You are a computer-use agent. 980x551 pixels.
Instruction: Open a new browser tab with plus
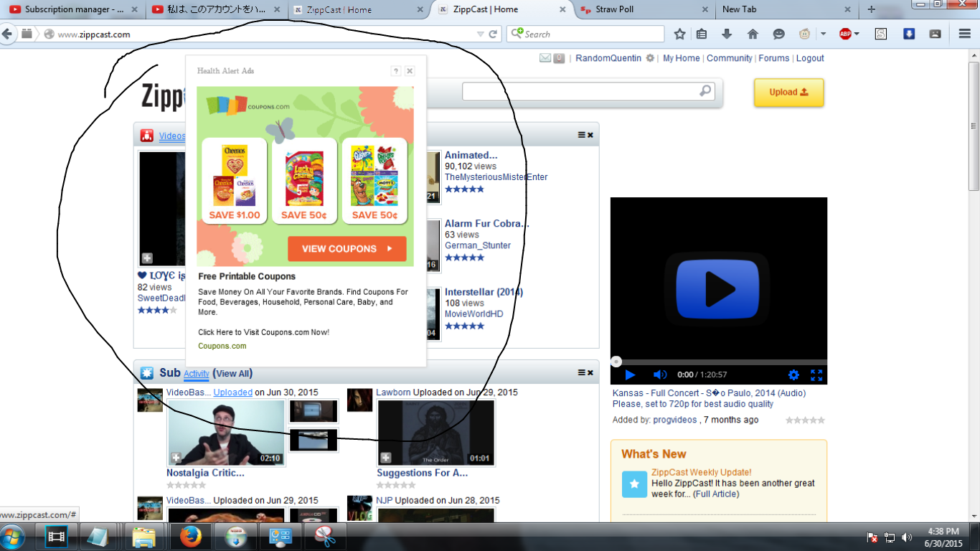click(x=872, y=9)
